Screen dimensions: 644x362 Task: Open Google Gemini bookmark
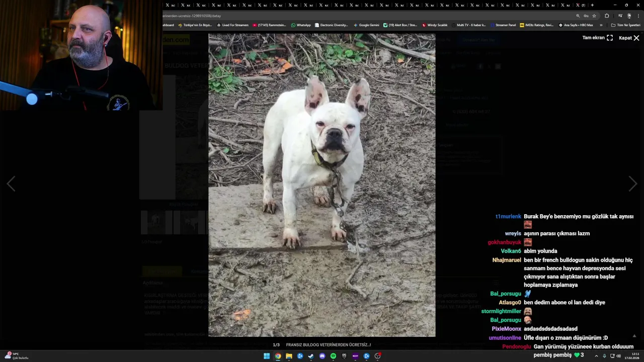[366, 25]
